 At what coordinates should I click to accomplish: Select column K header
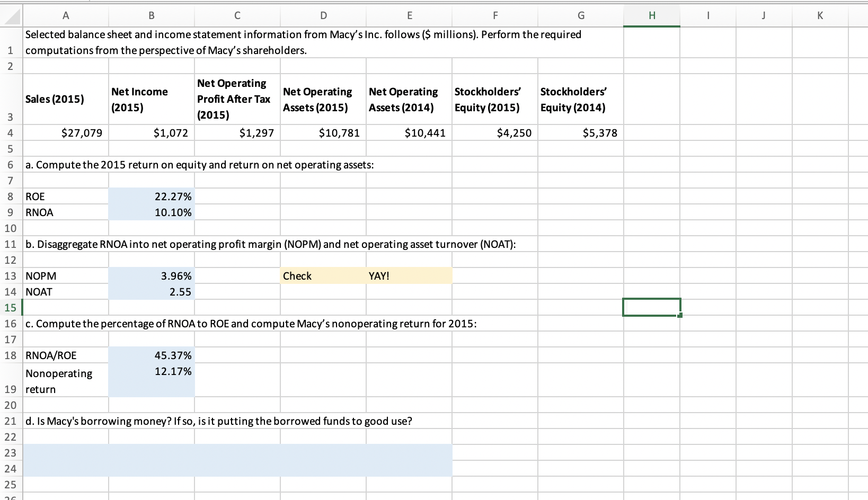pos(819,16)
